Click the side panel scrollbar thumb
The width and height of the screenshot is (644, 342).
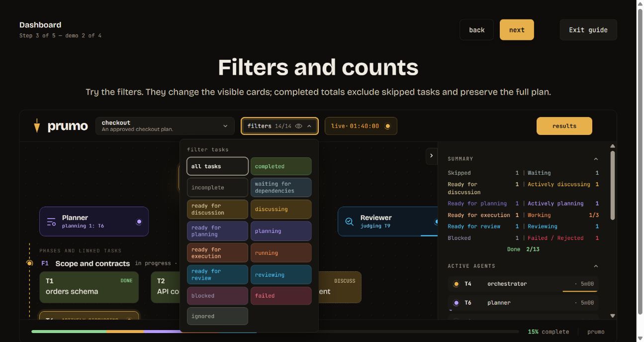(x=613, y=185)
